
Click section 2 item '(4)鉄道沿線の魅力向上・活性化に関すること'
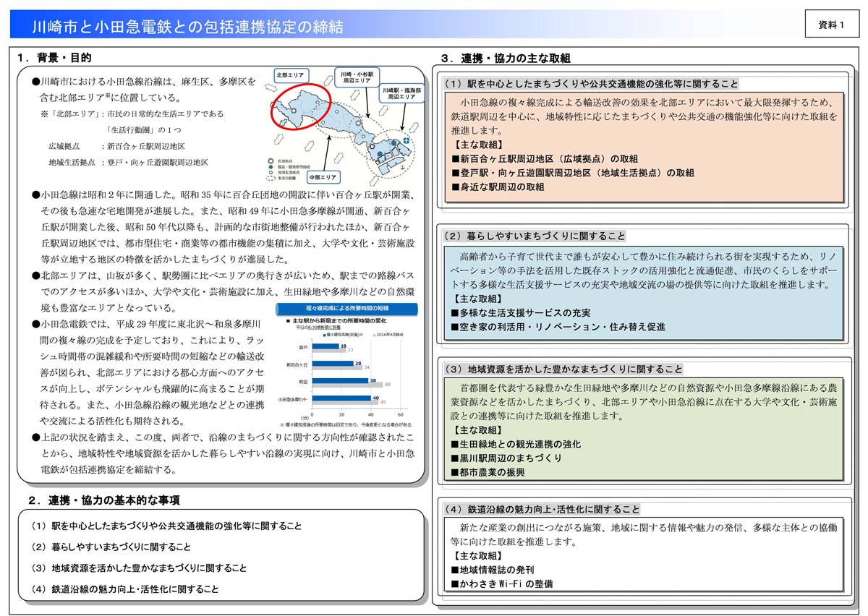[125, 589]
